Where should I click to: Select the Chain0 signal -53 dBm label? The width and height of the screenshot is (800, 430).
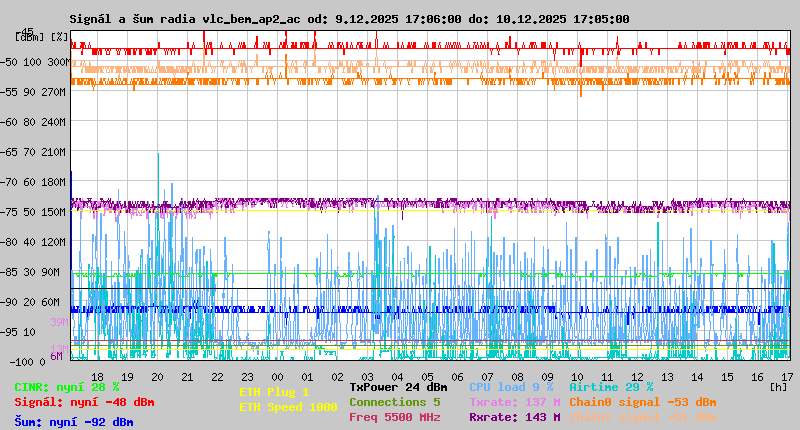pyautogui.click(x=642, y=402)
